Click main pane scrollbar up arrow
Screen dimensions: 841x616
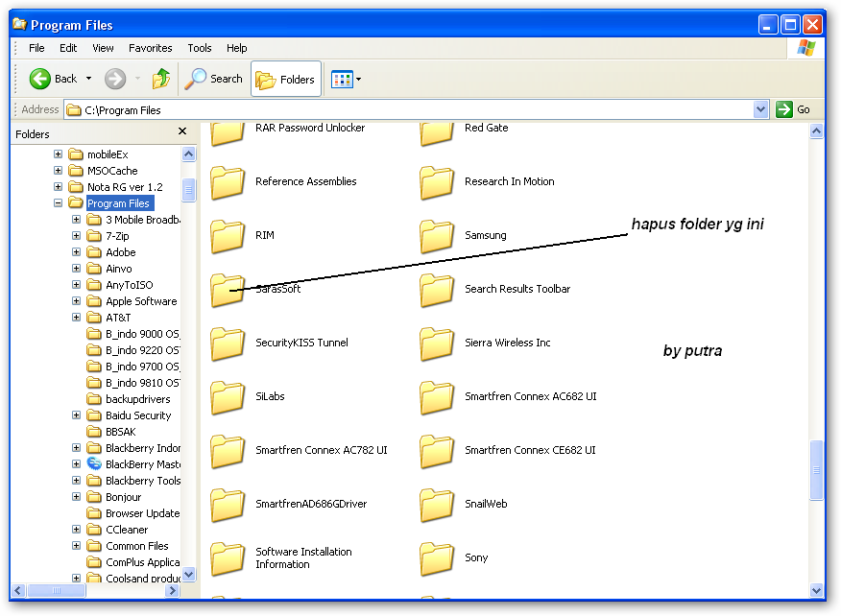point(816,130)
